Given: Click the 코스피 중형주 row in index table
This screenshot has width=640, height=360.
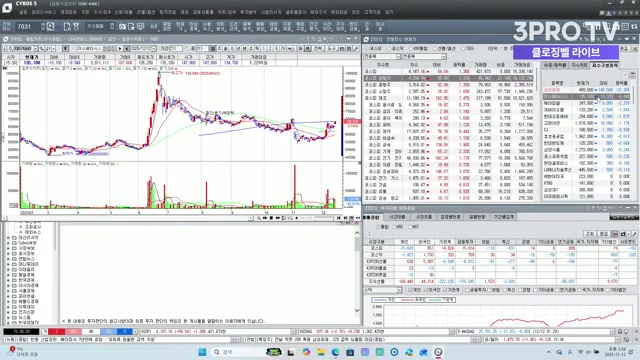Looking at the screenshot, I should pyautogui.click(x=449, y=84).
